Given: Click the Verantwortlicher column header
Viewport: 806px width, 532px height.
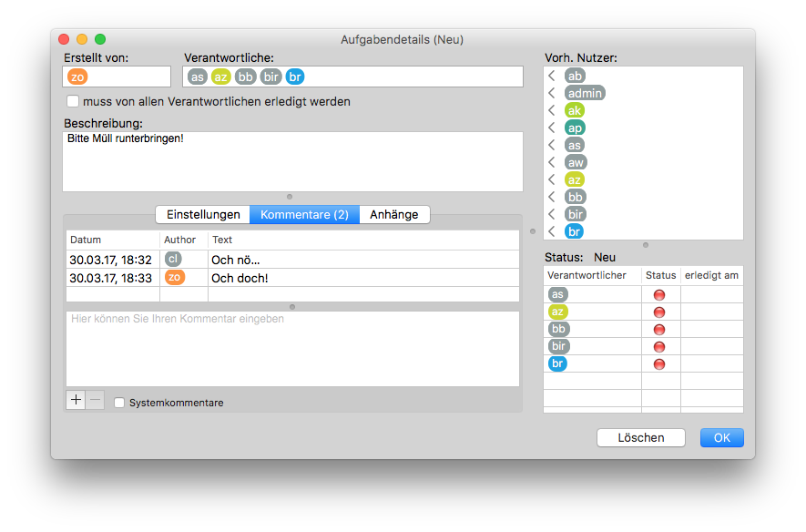Looking at the screenshot, I should [x=593, y=275].
